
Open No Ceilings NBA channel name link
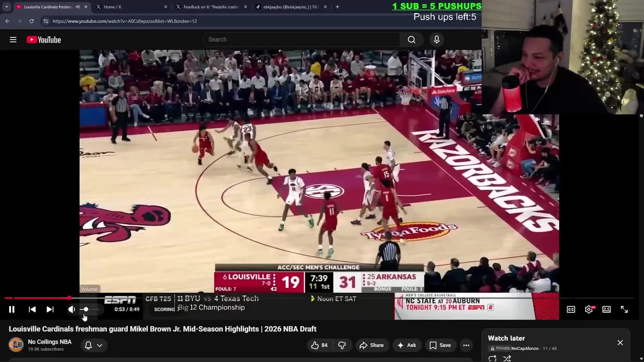(x=50, y=342)
